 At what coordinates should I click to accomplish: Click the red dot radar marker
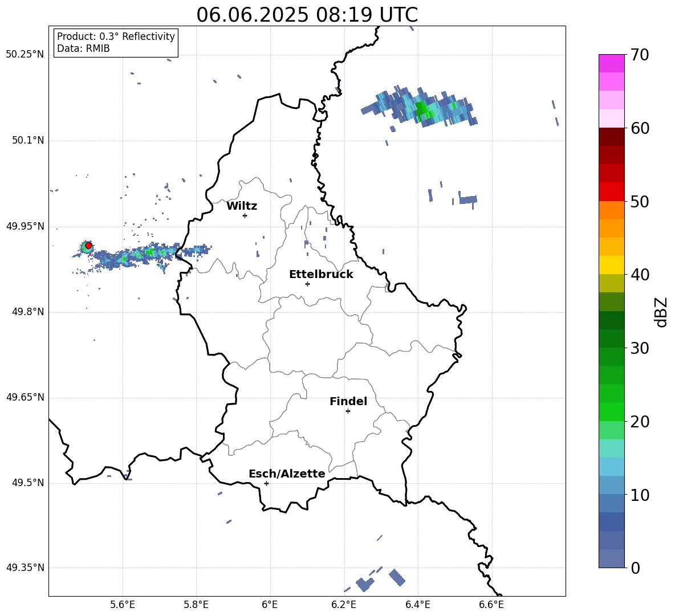click(88, 246)
